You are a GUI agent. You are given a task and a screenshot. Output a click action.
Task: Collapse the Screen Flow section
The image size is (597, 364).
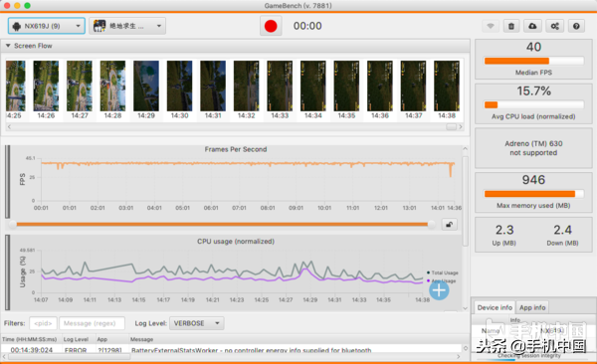[8, 46]
